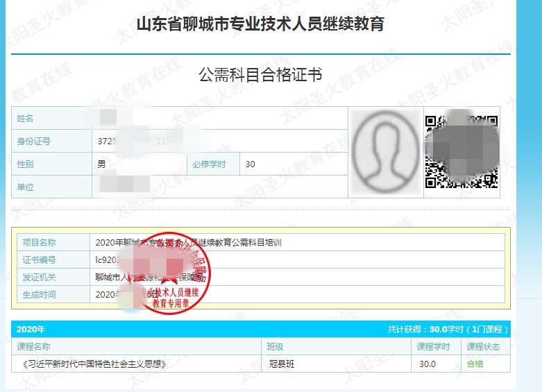Click the green 合格 status
Image resolution: width=542 pixels, height=392 pixels.
click(475, 364)
